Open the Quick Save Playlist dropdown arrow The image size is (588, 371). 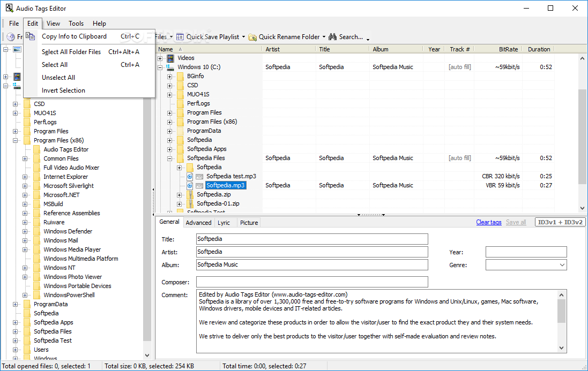pos(243,37)
